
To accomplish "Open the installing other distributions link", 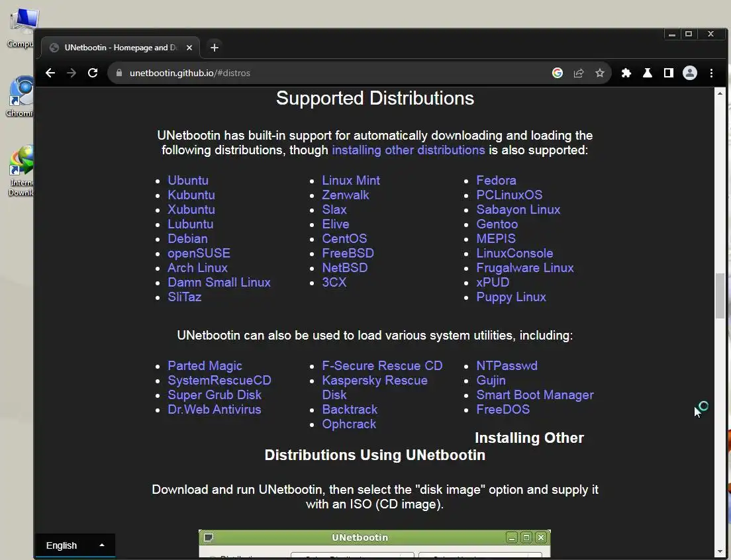I will tap(409, 150).
